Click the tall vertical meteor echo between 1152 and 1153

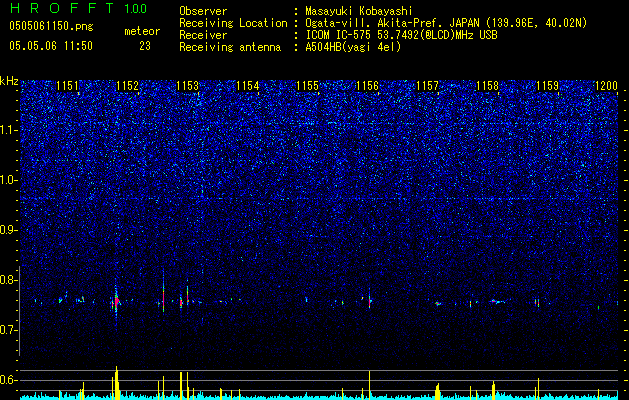coord(163,291)
